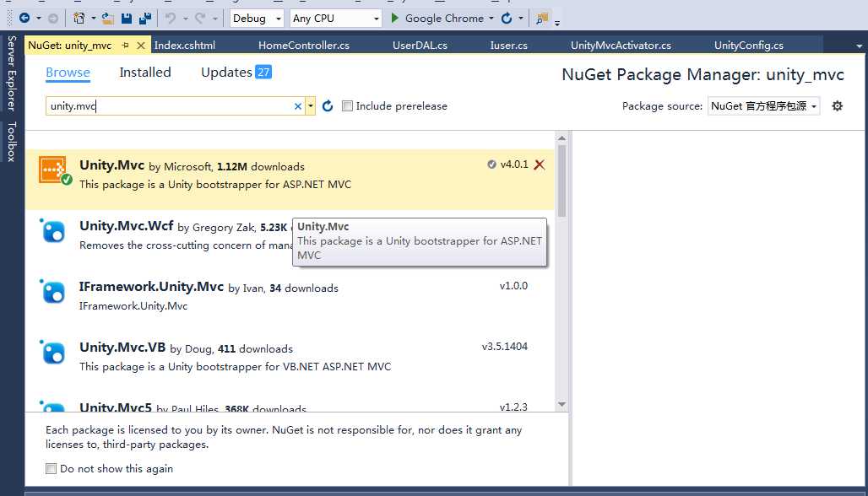Viewport: 868px width, 496px height.
Task: Expand the Google Chrome browser dropdown arrow
Action: point(491,19)
